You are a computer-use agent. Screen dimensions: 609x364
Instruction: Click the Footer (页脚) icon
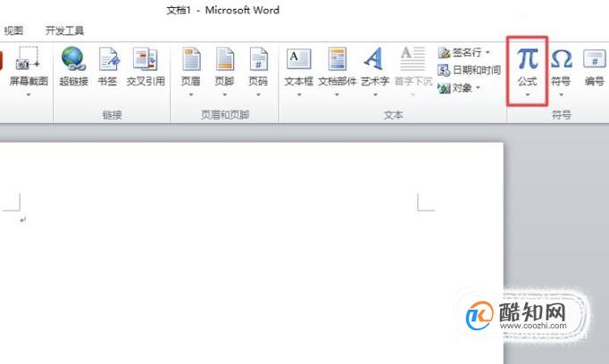coord(224,59)
